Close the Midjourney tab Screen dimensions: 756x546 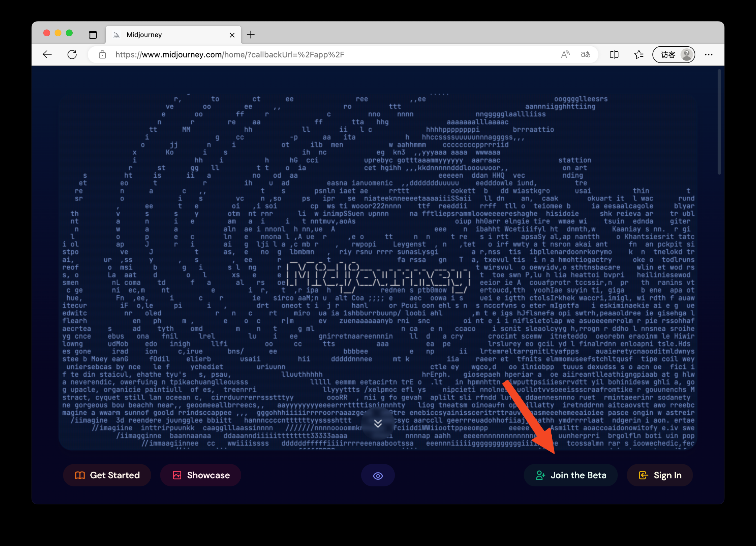[232, 35]
